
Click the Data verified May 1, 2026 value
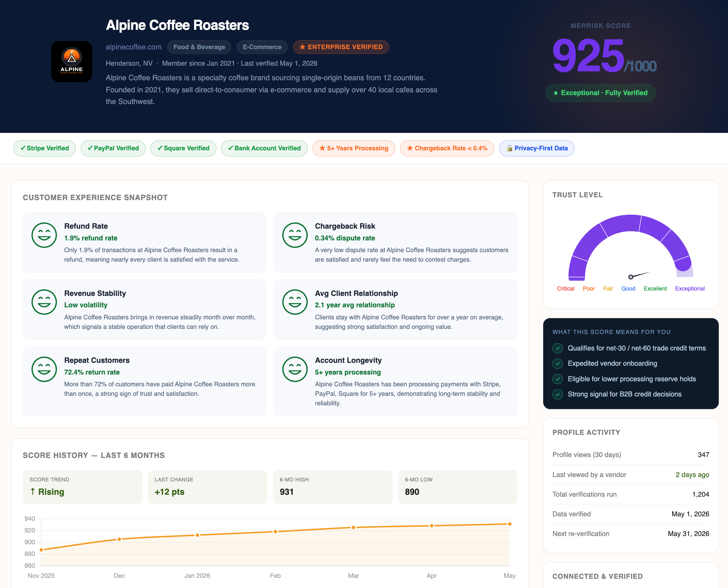[x=690, y=514]
